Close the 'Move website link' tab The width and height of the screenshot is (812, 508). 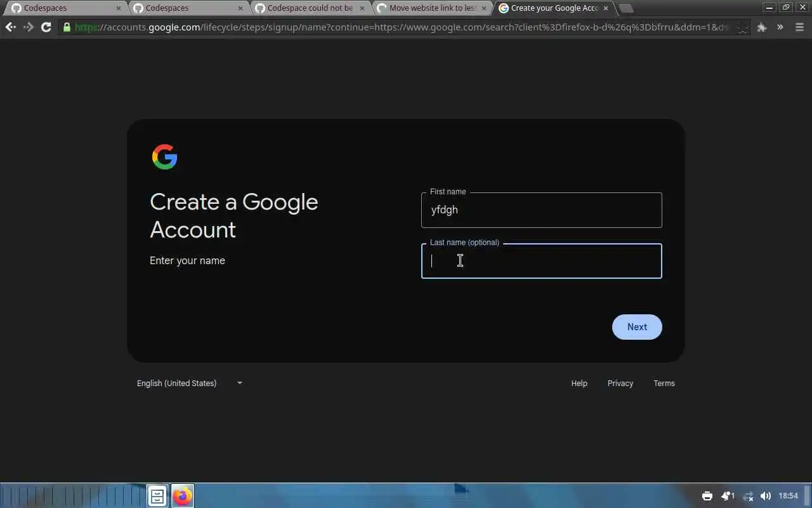[x=484, y=8]
